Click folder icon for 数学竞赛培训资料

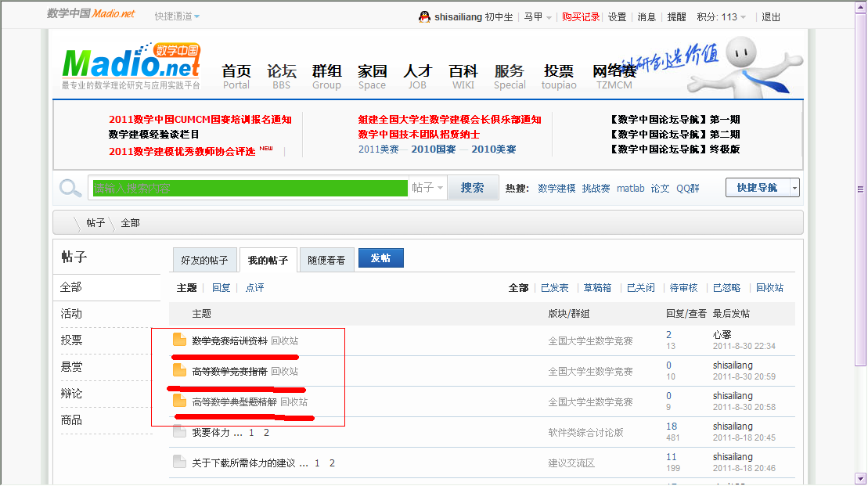pos(179,340)
